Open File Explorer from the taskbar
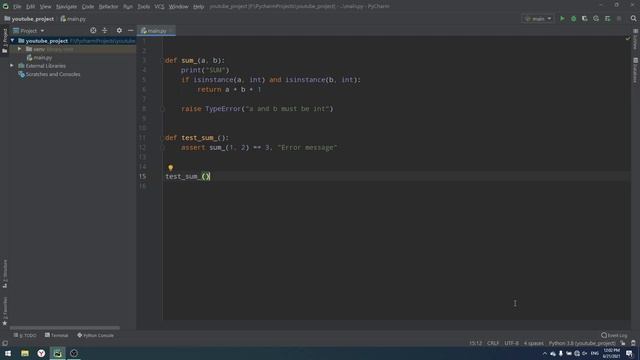The height and width of the screenshot is (360, 640). (x=25, y=353)
